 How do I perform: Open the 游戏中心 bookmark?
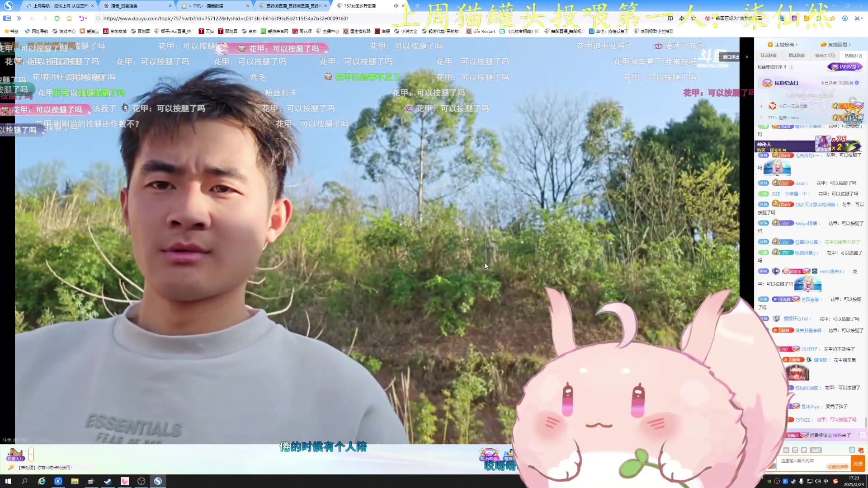[x=64, y=32]
